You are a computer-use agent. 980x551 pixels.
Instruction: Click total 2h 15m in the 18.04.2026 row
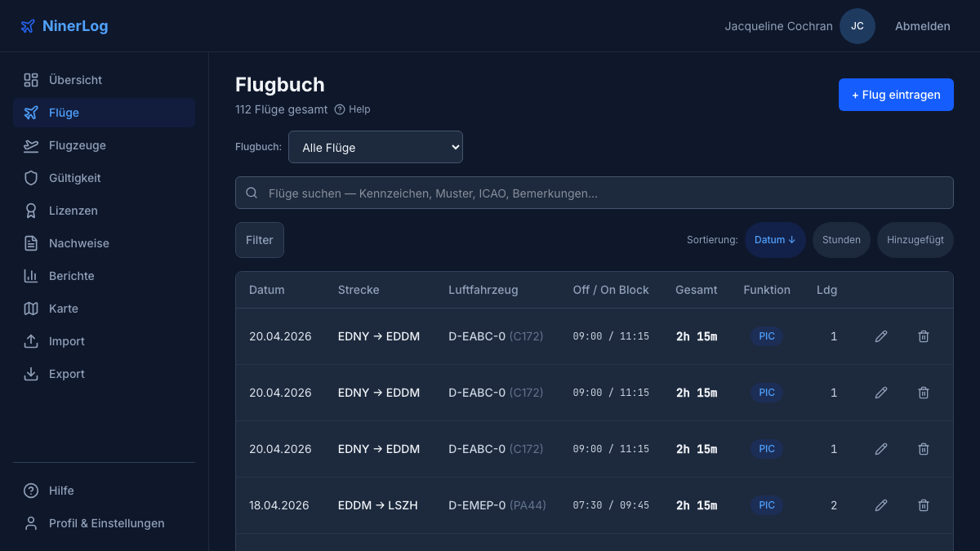(x=697, y=505)
